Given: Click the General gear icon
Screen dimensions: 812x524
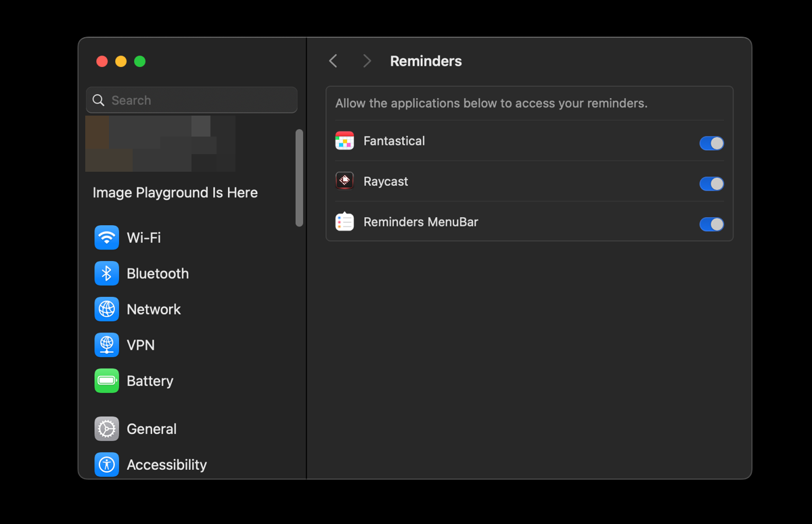Looking at the screenshot, I should pos(107,429).
